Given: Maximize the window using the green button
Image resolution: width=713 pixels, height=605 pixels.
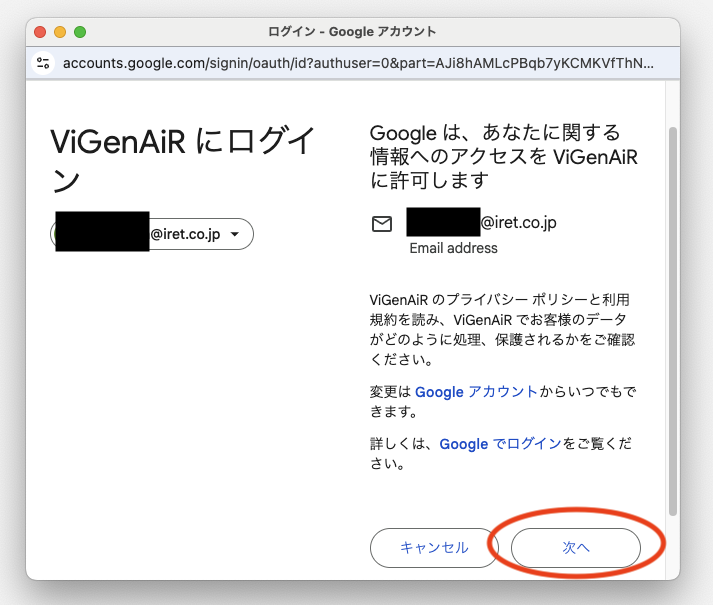Looking at the screenshot, I should click(80, 32).
